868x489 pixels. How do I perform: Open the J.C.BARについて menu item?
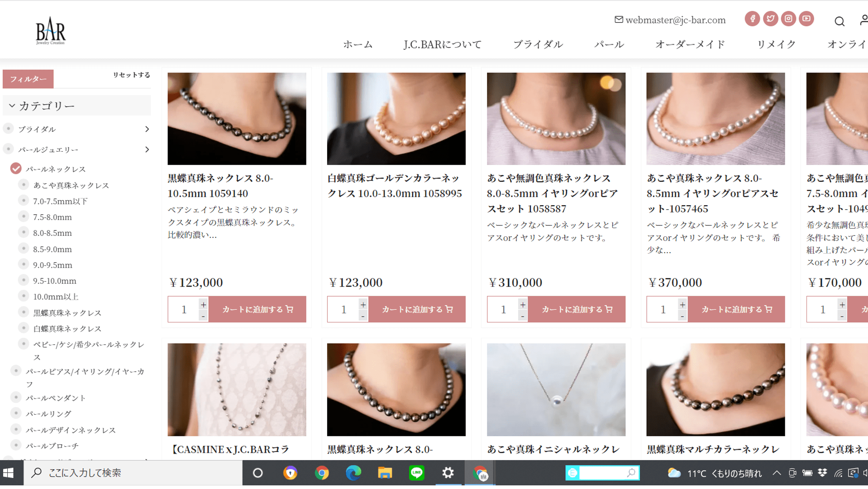442,44
